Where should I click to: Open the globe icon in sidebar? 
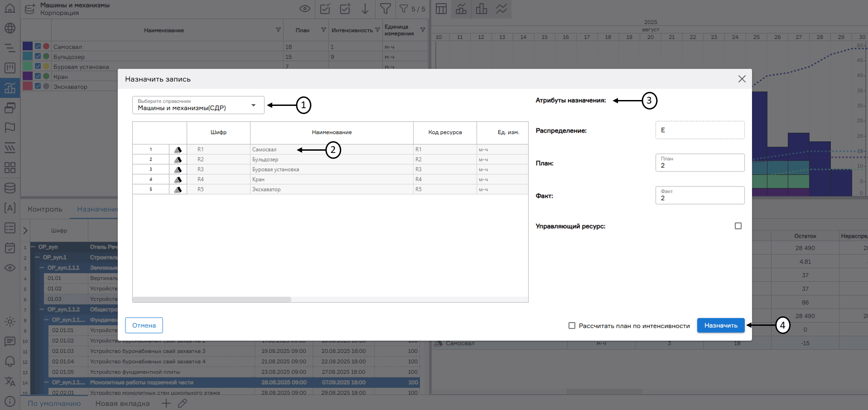click(x=10, y=28)
